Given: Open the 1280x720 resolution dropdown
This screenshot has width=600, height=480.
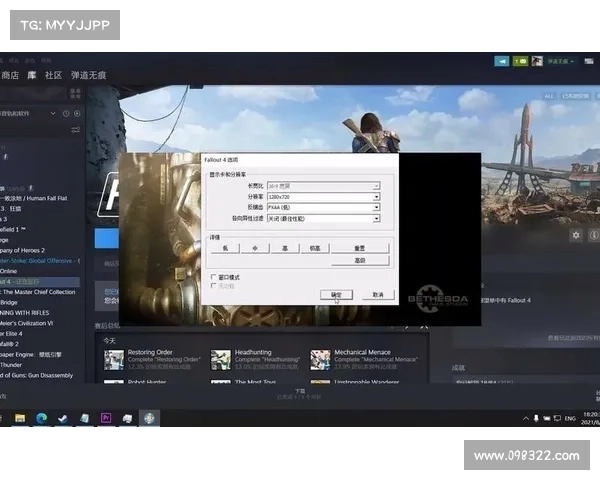Looking at the screenshot, I should (x=323, y=197).
